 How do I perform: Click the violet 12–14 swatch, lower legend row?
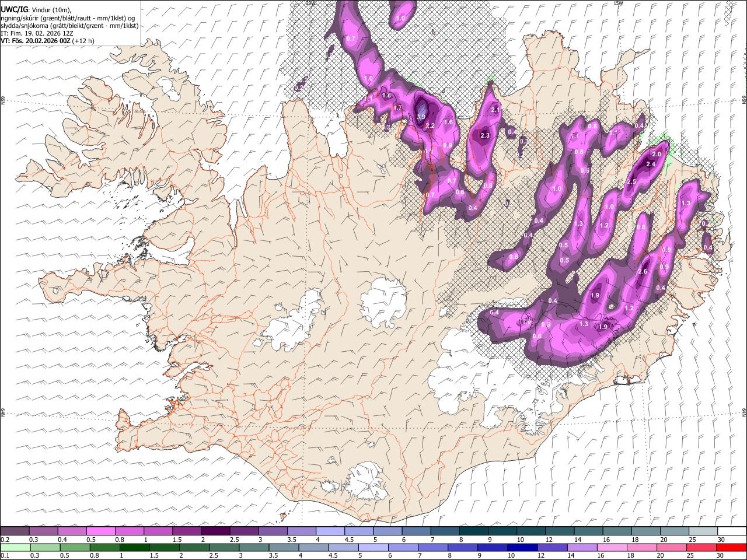[x=551, y=547]
